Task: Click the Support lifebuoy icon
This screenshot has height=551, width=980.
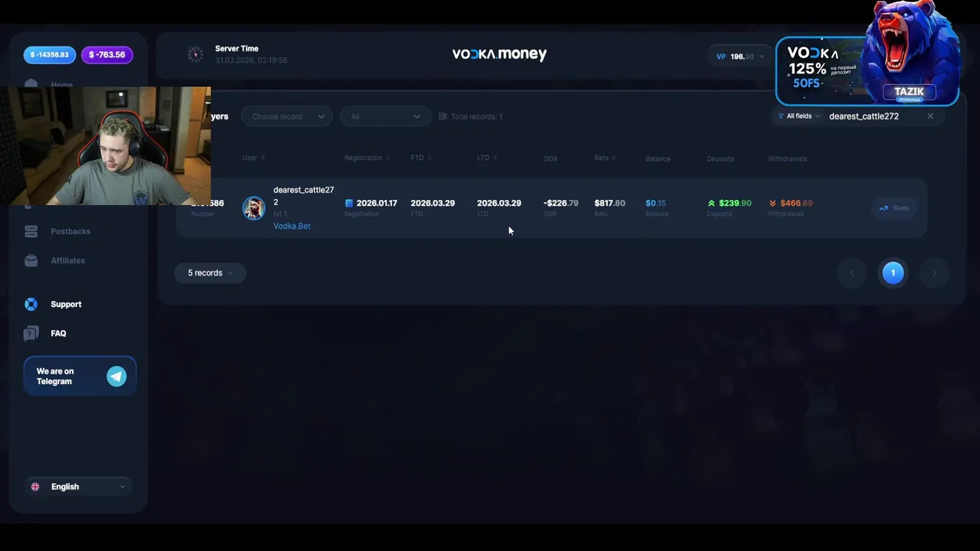Action: (31, 304)
